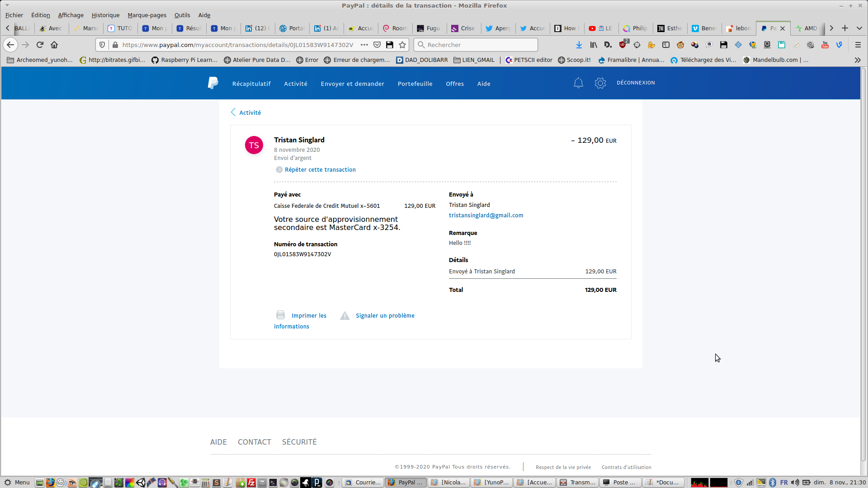
Task: Open Firefox downloads arrow icon
Action: click(579, 45)
